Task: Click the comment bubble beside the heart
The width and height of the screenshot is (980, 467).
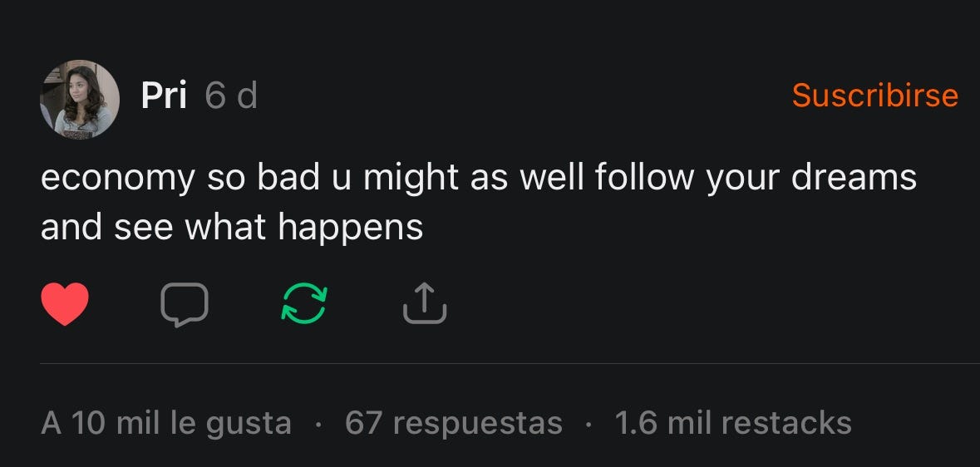Action: 184,304
